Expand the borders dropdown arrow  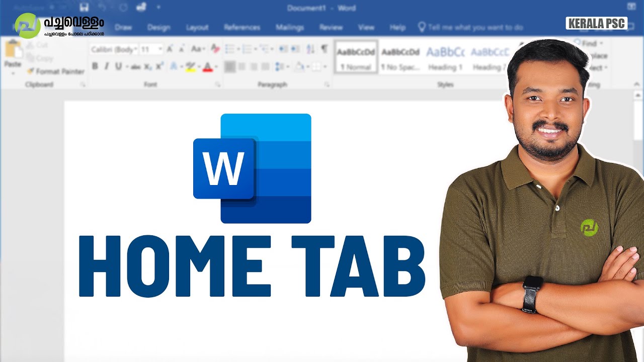tap(325, 66)
